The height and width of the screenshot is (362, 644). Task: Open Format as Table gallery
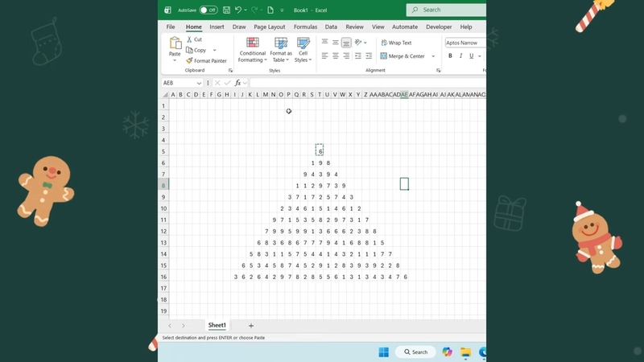point(281,50)
